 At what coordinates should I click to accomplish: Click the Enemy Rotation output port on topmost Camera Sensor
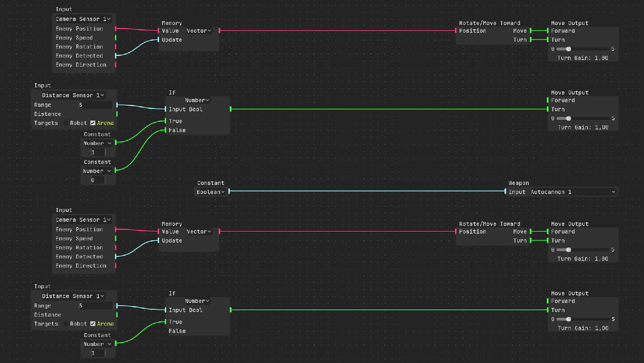pyautogui.click(x=116, y=47)
